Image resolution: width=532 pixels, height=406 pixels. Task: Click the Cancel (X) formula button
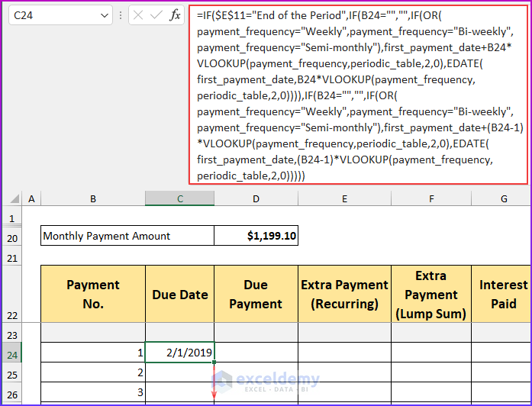coord(138,15)
